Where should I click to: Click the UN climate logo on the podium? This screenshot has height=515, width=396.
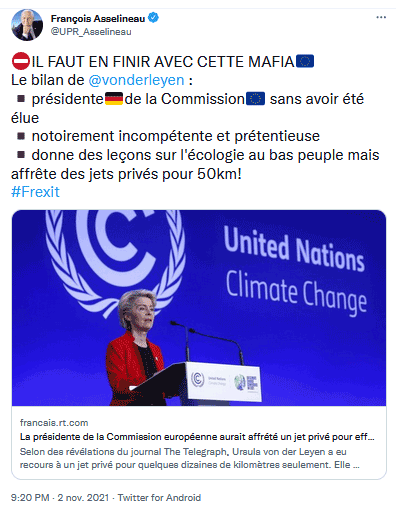click(x=198, y=379)
